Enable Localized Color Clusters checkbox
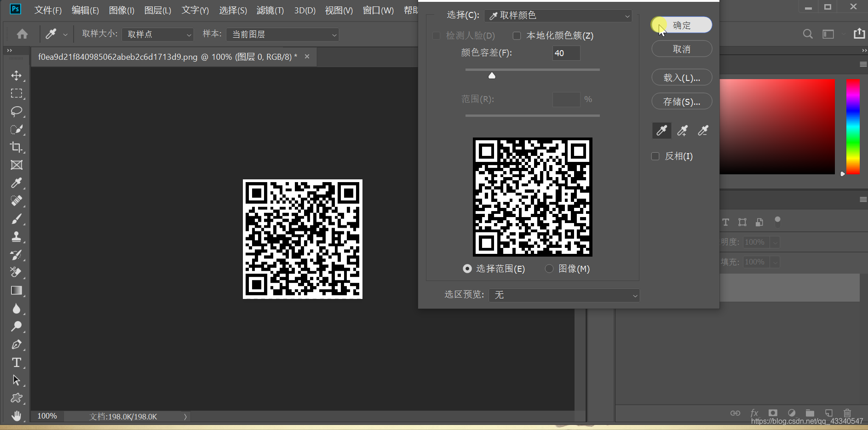This screenshot has width=868, height=430. [517, 35]
